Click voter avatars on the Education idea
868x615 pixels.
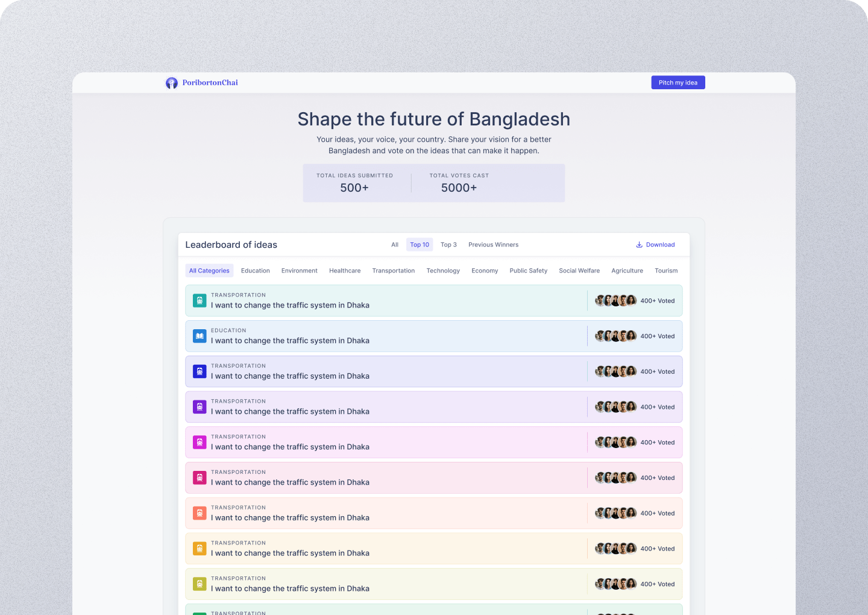tap(615, 336)
